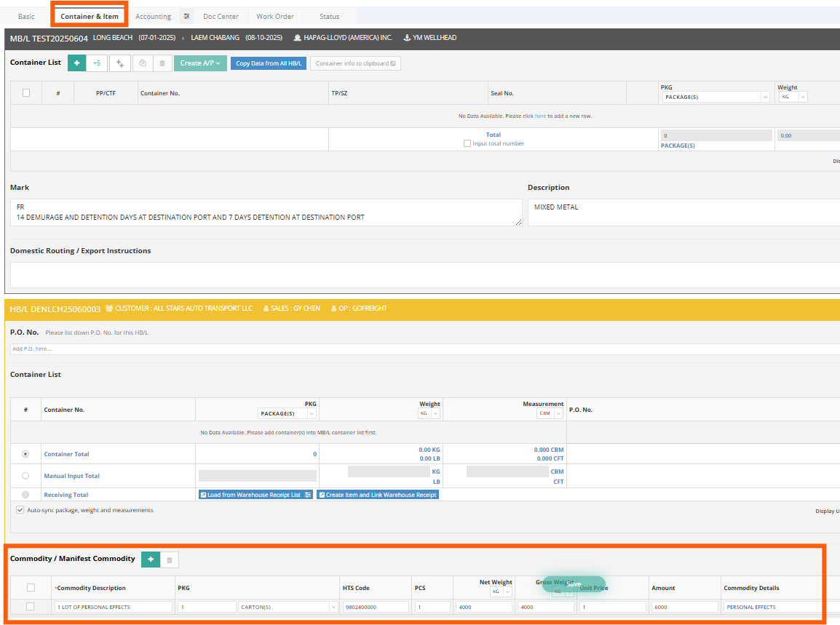Enable Input total number checkbox
840x625 pixels.
(467, 143)
